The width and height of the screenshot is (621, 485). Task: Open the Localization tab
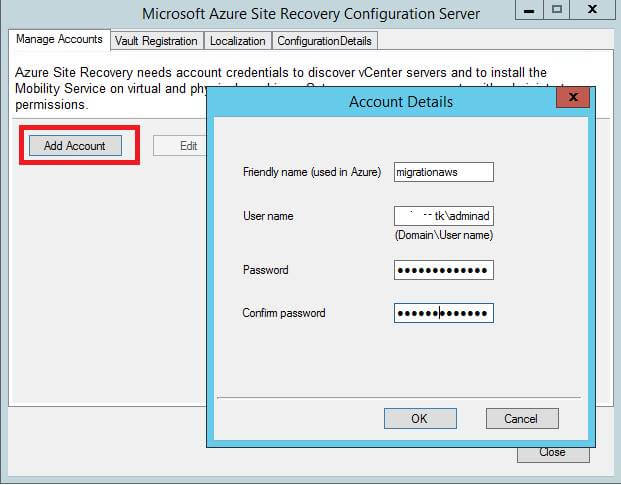pos(238,41)
